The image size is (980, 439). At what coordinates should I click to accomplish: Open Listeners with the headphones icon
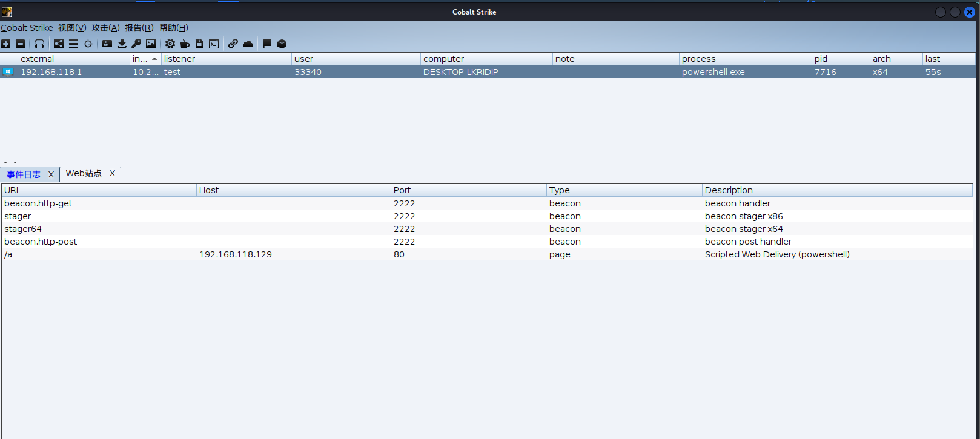click(39, 44)
